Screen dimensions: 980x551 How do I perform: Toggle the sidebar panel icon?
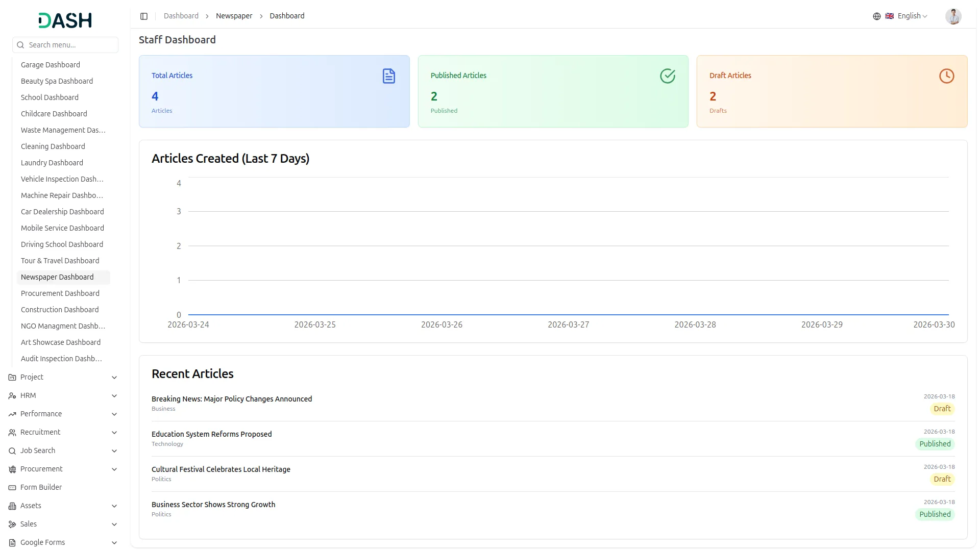[x=144, y=16]
